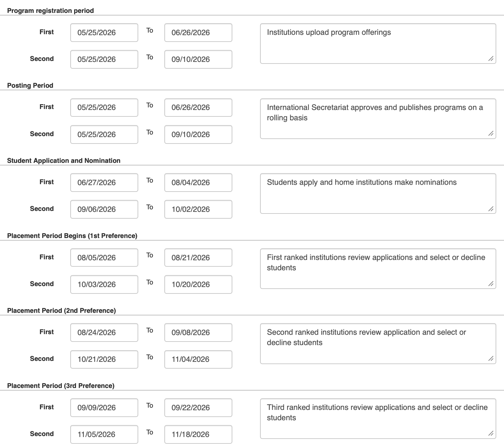The width and height of the screenshot is (504, 447).
Task: Click resize handle of Third ranked institutions textarea
Action: point(491,434)
